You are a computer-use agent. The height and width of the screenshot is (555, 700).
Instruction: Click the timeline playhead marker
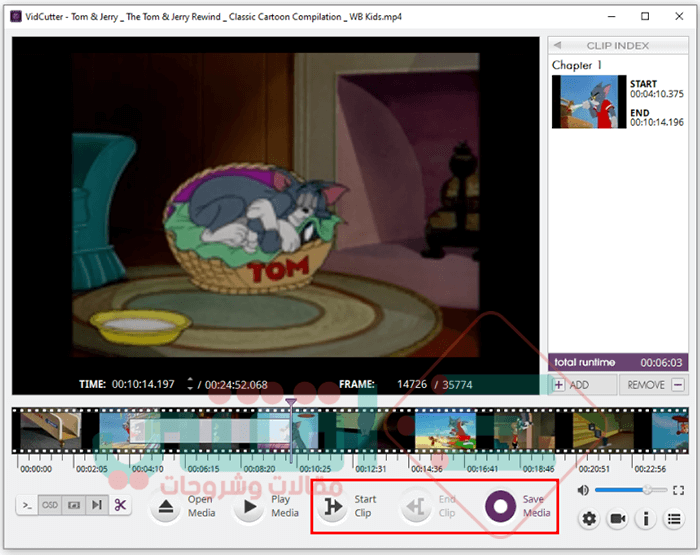point(291,403)
